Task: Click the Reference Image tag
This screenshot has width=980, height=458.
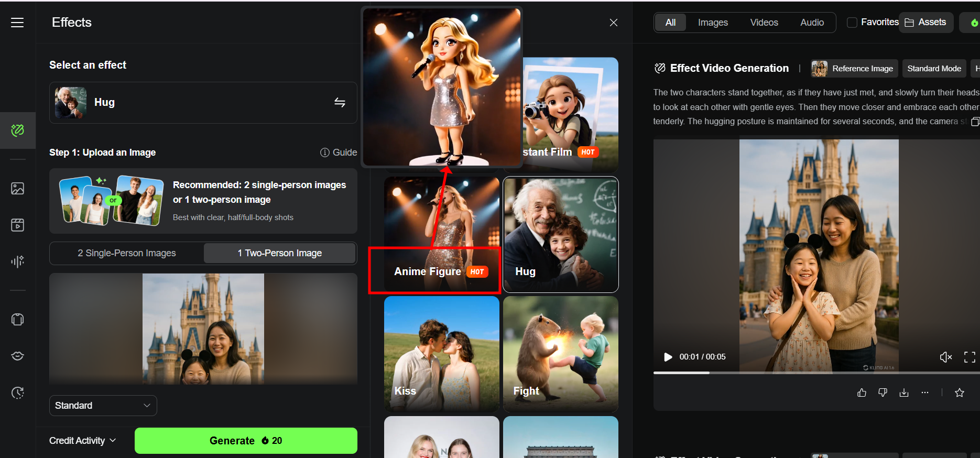Action: click(x=854, y=69)
